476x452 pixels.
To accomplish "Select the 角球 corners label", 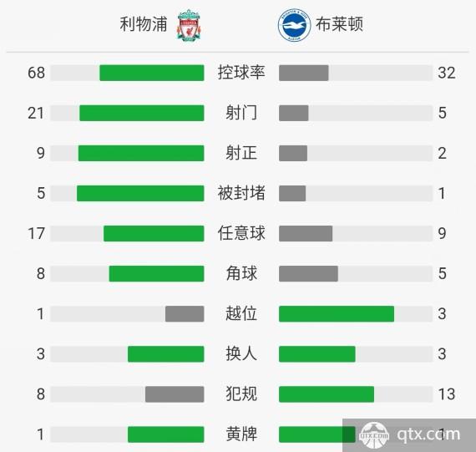I will point(241,273).
